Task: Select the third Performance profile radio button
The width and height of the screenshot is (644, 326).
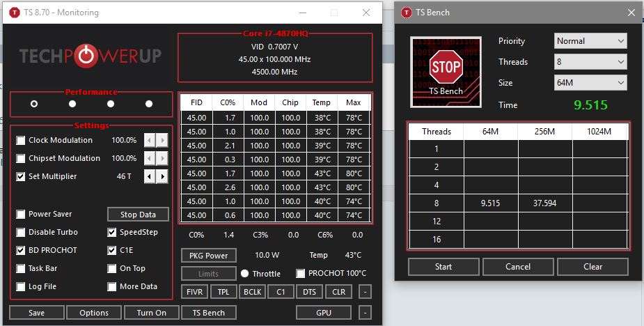Action: tap(111, 104)
